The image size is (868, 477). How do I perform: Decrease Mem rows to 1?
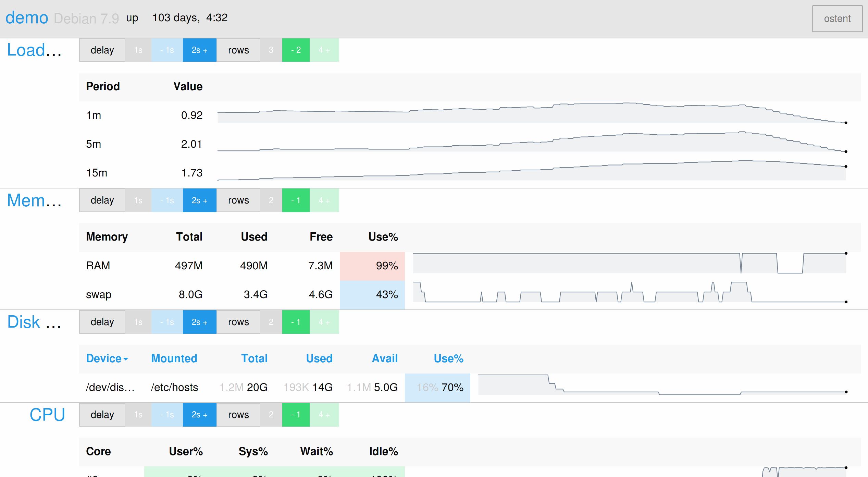tap(296, 200)
